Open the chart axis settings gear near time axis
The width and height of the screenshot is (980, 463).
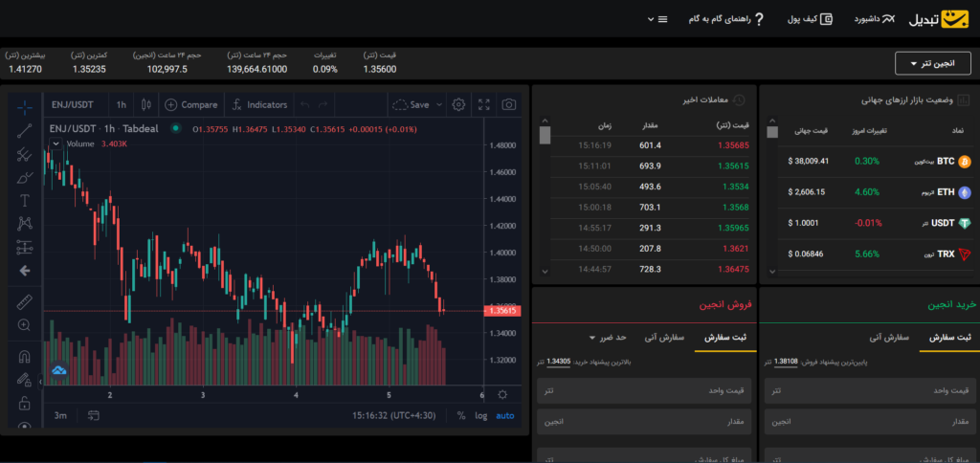click(502, 395)
